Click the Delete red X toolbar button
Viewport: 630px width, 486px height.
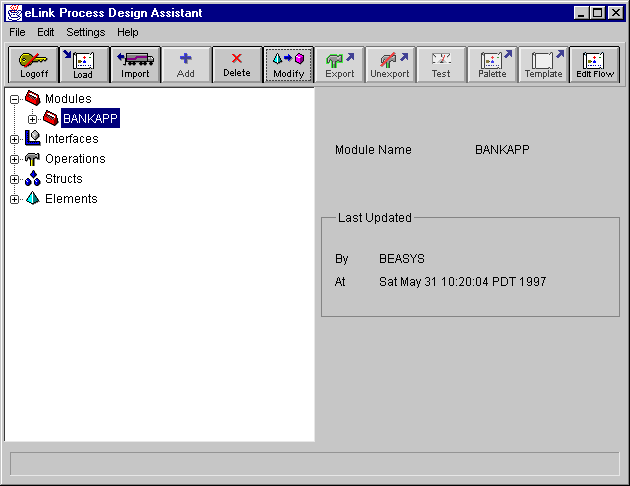[x=237, y=65]
